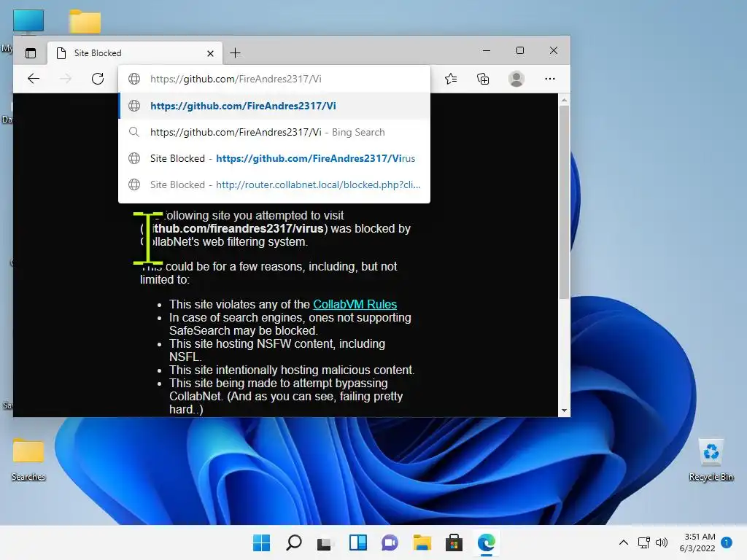Select the suggestion ending in FireAndres2317/Virus
The height and width of the screenshot is (560, 747).
coord(274,158)
